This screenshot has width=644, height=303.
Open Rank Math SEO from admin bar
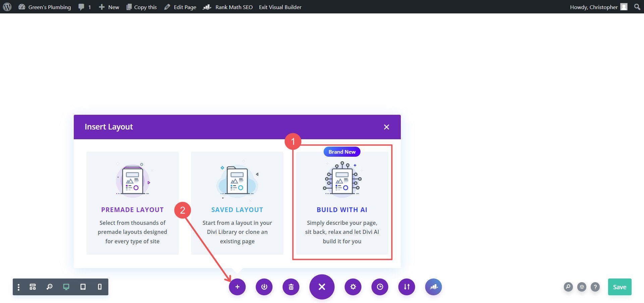[228, 7]
